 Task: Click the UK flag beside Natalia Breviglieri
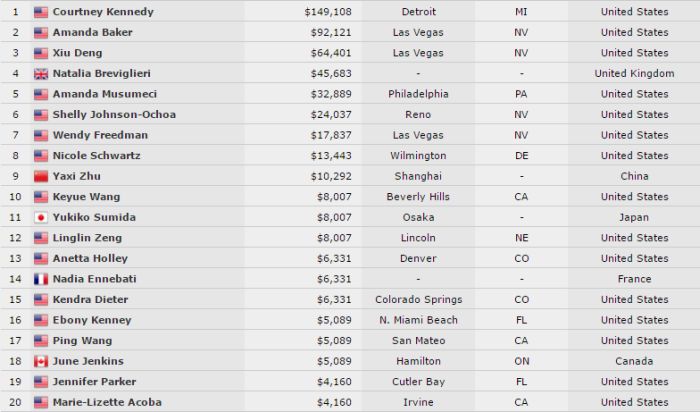[41, 74]
